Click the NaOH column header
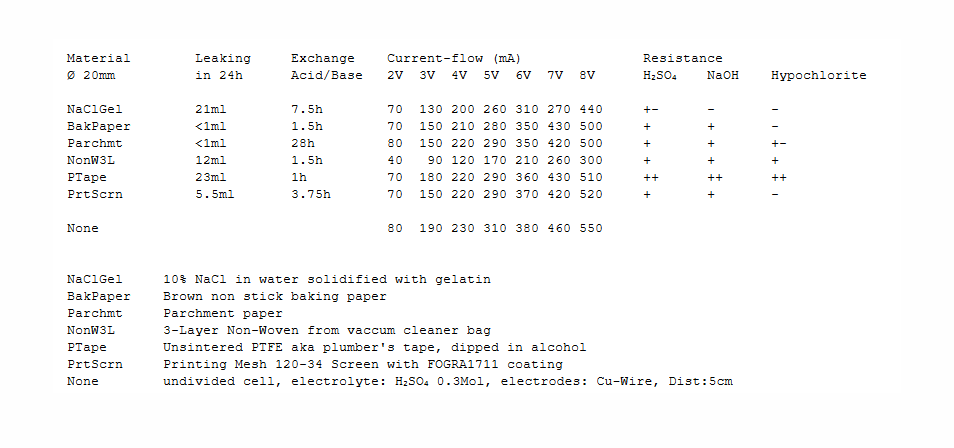The image size is (954, 448). click(722, 75)
